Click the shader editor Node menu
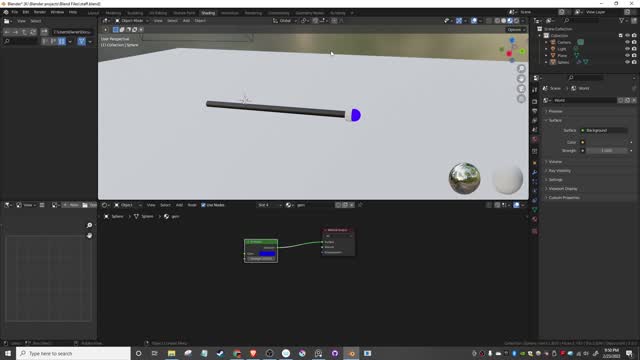Image resolution: width=640 pixels, height=360 pixels. 192,205
